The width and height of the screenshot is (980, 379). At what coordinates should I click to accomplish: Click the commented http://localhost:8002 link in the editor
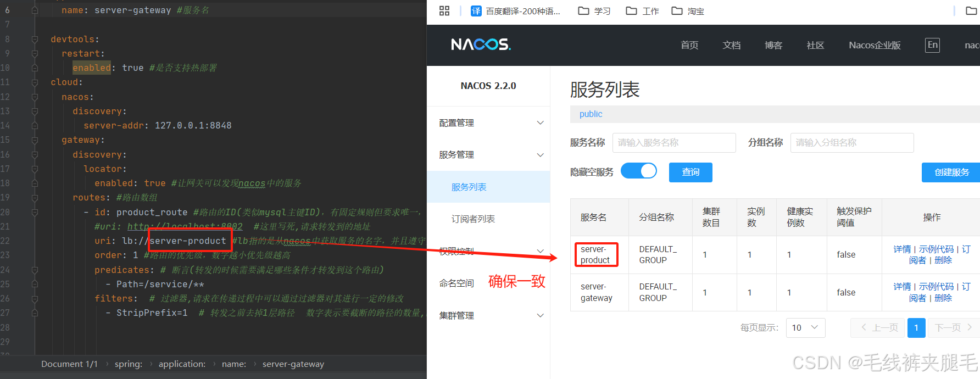point(185,226)
